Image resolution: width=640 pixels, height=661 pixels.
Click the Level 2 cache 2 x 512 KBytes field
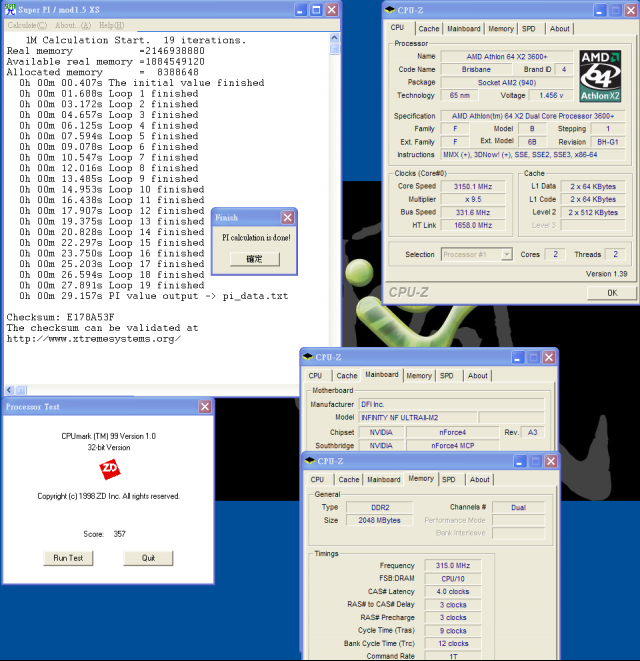pyautogui.click(x=593, y=212)
